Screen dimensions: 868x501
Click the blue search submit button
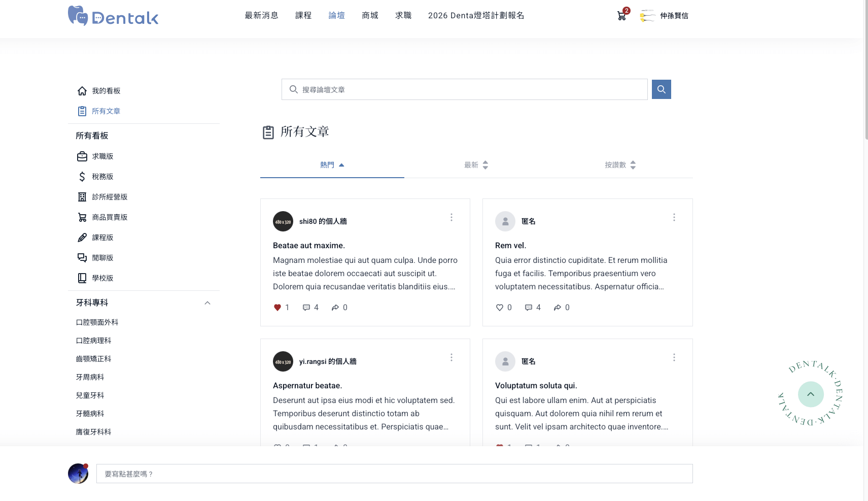pyautogui.click(x=661, y=89)
